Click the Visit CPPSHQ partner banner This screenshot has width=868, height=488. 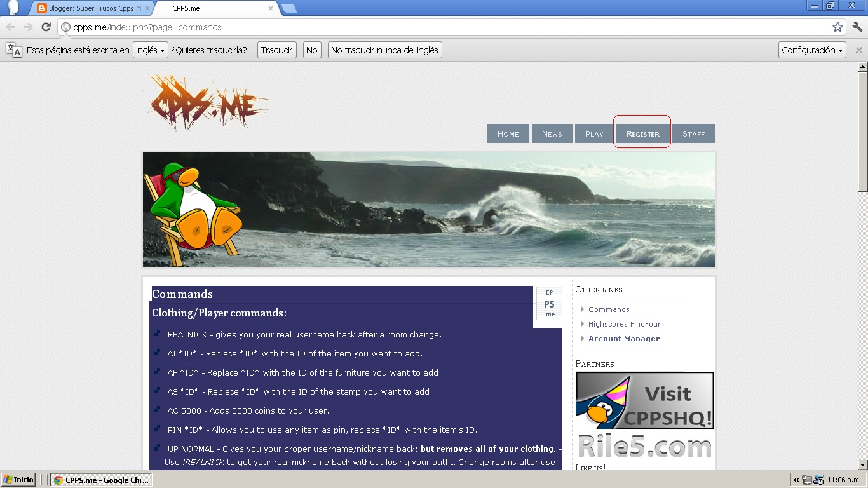pos(644,400)
